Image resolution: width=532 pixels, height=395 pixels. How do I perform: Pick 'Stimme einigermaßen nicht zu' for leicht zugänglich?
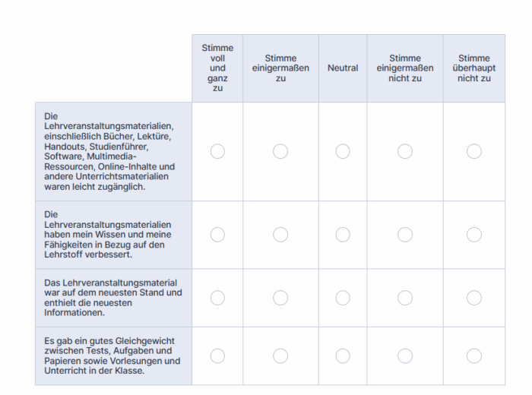click(x=405, y=151)
